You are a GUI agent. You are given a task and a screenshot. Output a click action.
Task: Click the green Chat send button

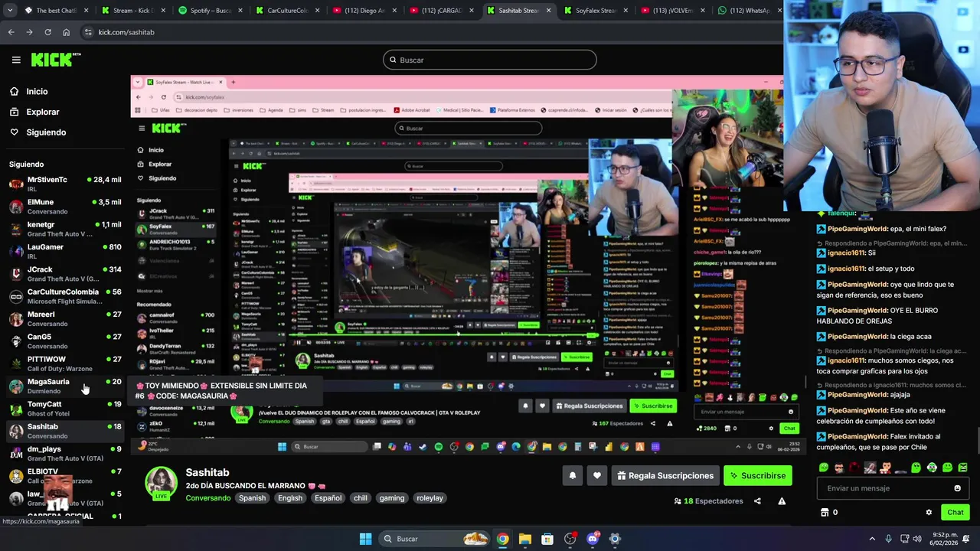(x=955, y=513)
